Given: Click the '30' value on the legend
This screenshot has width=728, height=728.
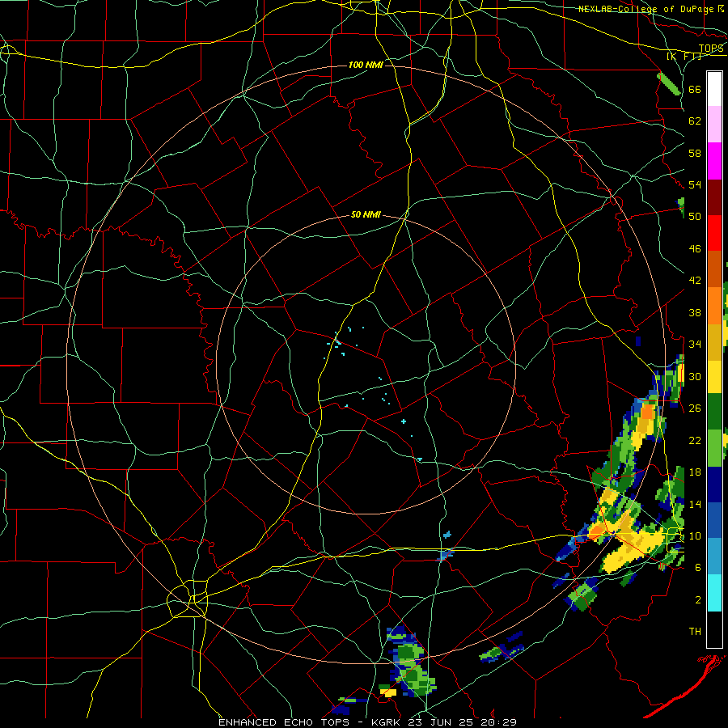Looking at the screenshot, I should (695, 376).
